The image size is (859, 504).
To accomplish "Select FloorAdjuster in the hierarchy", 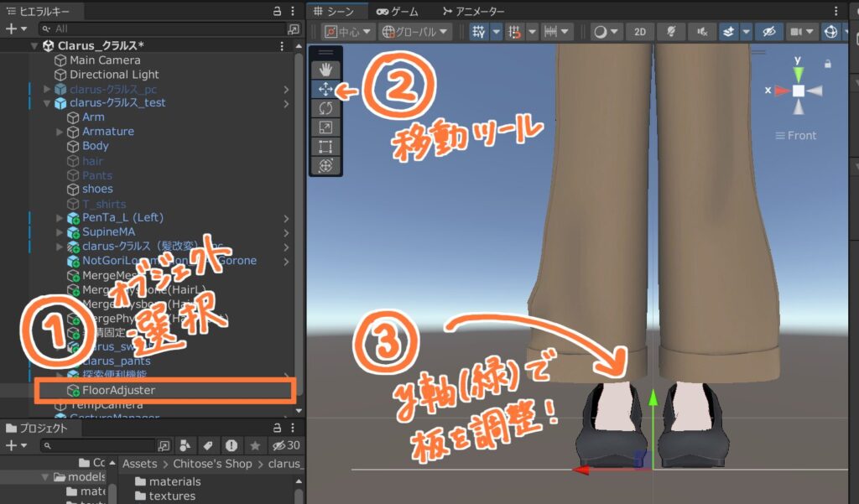I will pos(118,390).
